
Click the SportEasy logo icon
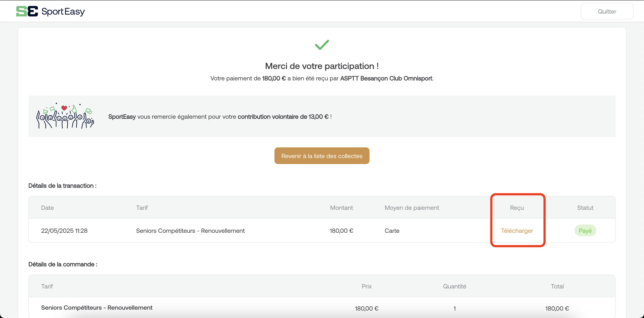tap(27, 11)
